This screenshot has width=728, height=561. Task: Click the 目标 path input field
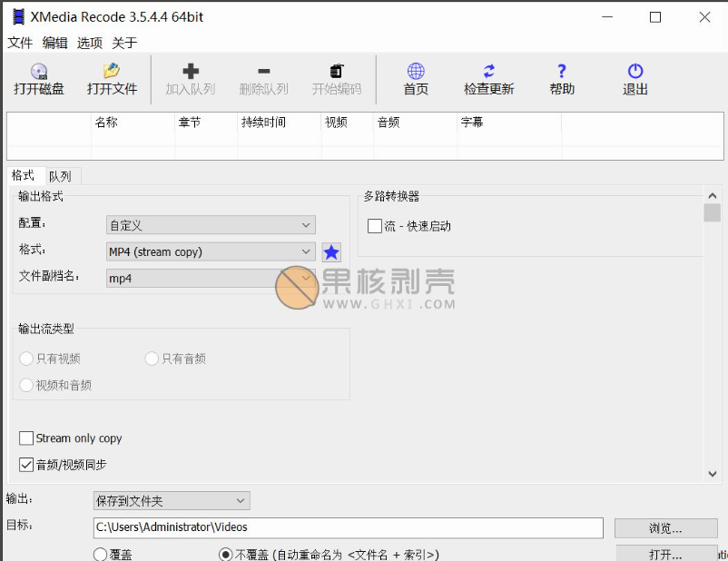(349, 527)
